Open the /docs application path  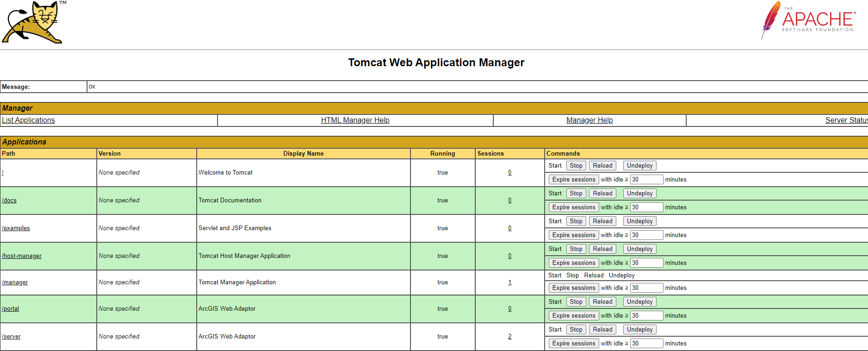click(x=9, y=201)
